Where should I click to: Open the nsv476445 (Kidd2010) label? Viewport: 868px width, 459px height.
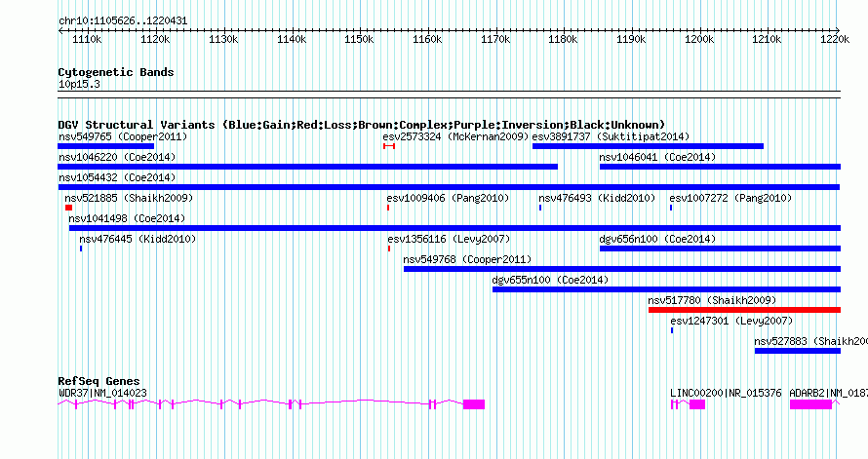coord(138,239)
